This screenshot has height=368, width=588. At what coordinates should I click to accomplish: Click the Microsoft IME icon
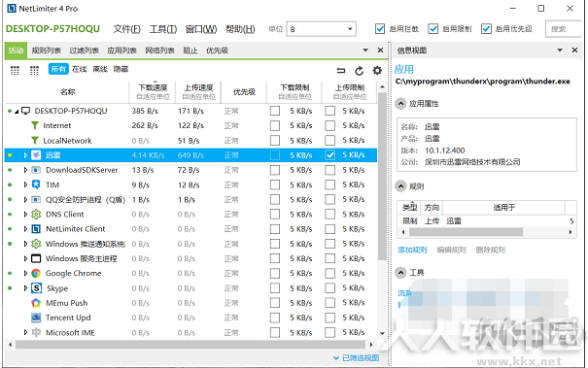36,332
